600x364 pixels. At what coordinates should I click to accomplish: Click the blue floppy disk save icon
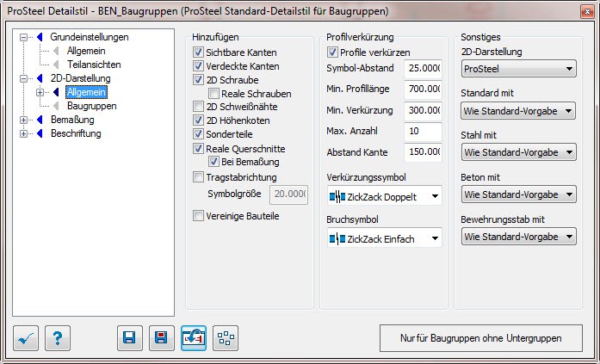(x=130, y=338)
